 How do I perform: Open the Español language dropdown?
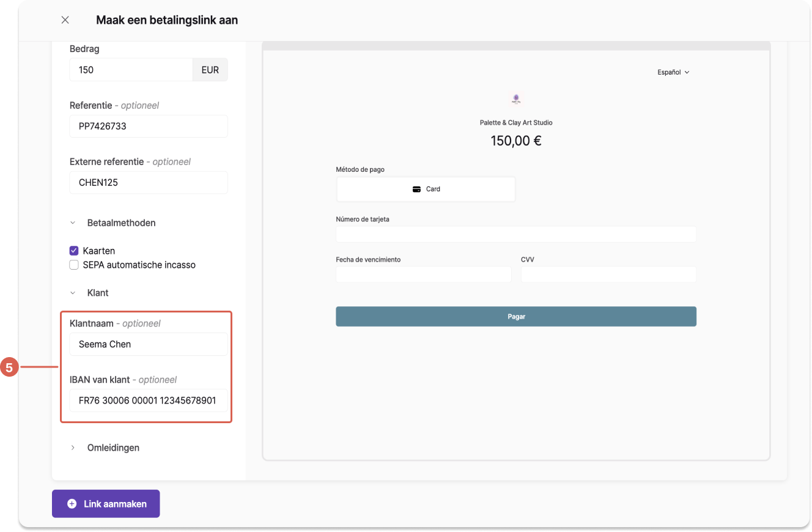673,72
